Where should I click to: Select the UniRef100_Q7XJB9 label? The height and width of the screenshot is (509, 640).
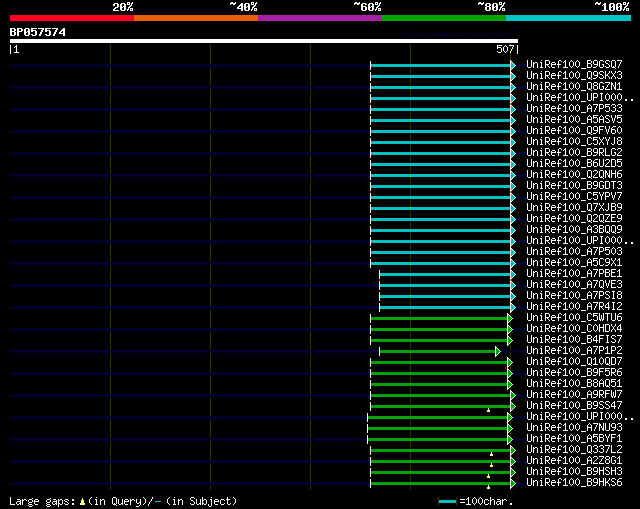coord(574,208)
